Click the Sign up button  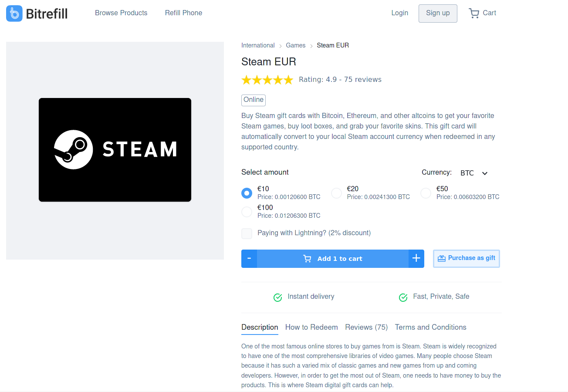438,13
